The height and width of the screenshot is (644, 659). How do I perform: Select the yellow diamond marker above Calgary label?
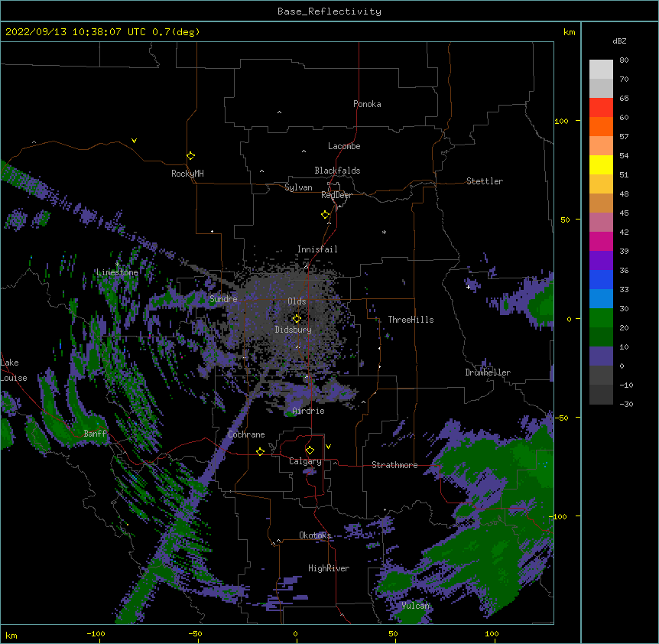click(x=310, y=450)
